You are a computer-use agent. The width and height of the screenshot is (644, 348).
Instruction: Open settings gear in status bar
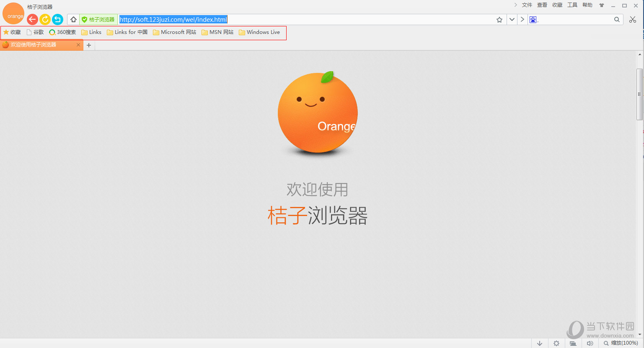(556, 343)
